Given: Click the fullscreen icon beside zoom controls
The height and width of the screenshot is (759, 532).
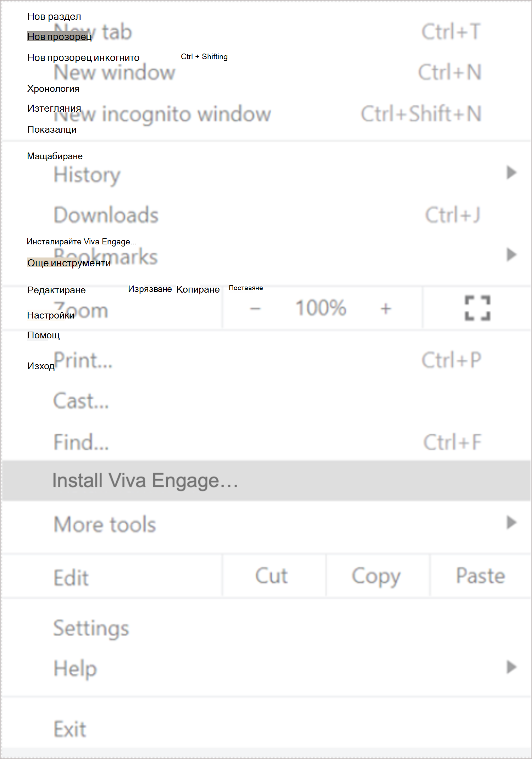Looking at the screenshot, I should pos(477,308).
